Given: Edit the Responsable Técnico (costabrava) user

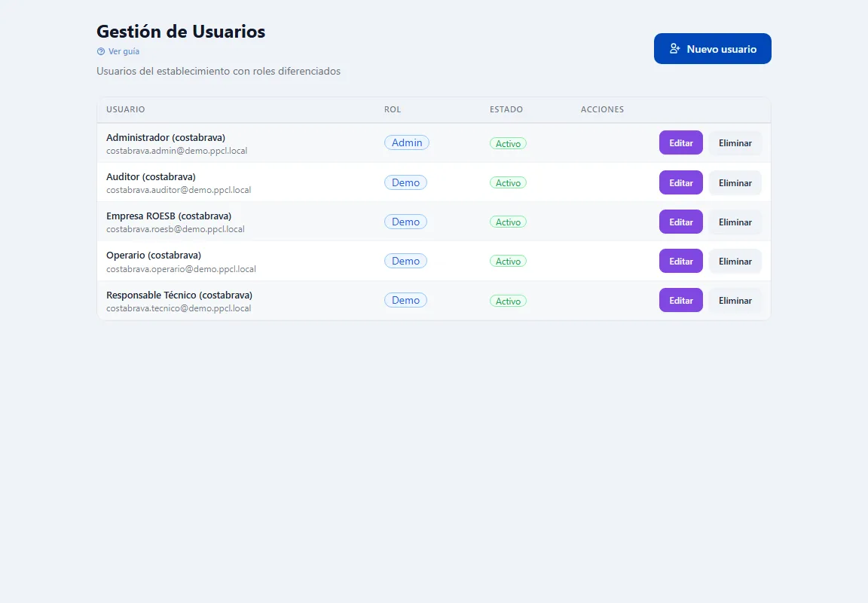Looking at the screenshot, I should pyautogui.click(x=681, y=301).
